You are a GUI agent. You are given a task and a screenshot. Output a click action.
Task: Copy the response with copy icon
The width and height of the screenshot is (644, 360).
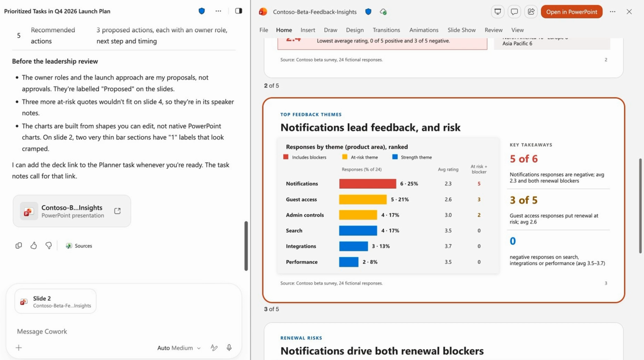[19, 245]
